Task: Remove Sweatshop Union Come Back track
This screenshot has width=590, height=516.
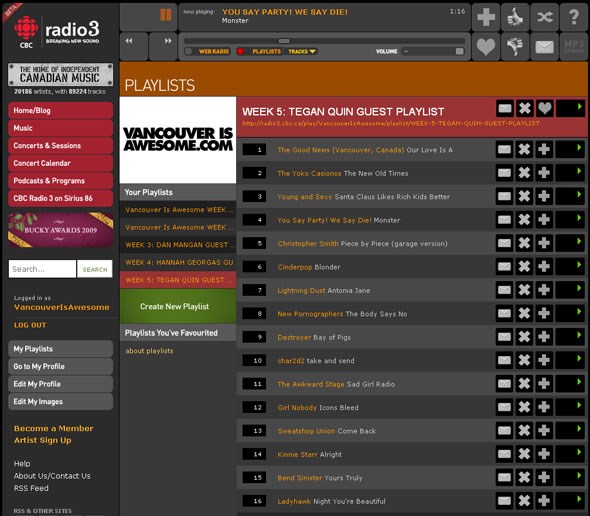Action: (525, 430)
